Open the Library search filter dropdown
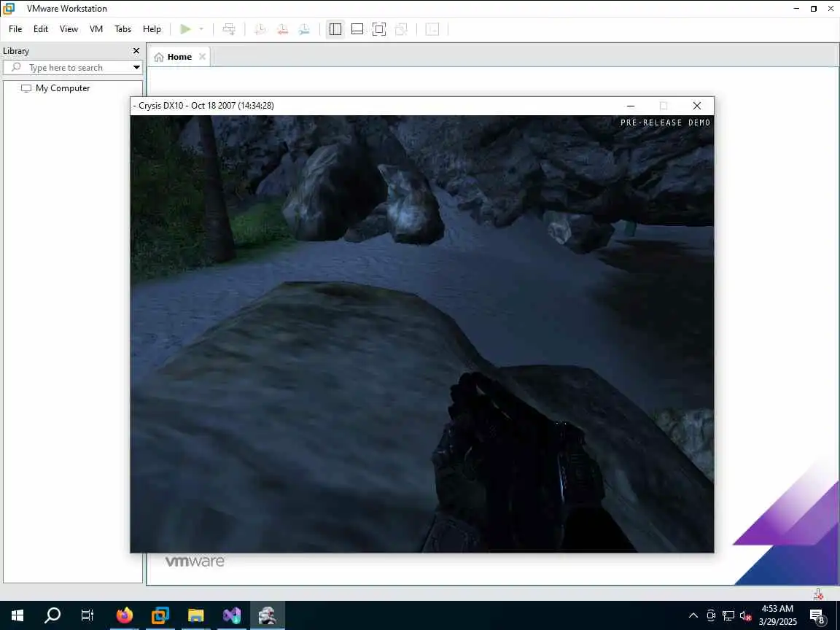 136,68
